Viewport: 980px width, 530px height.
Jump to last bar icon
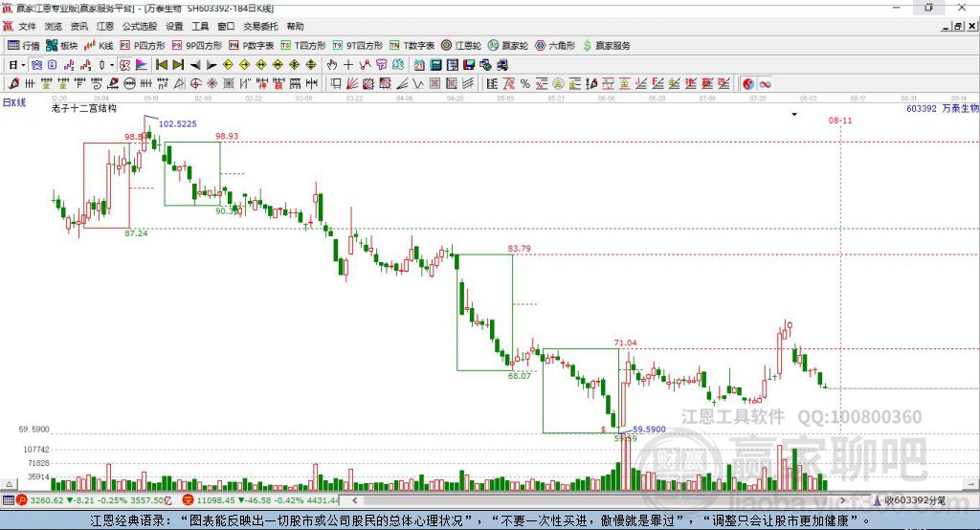[178, 65]
